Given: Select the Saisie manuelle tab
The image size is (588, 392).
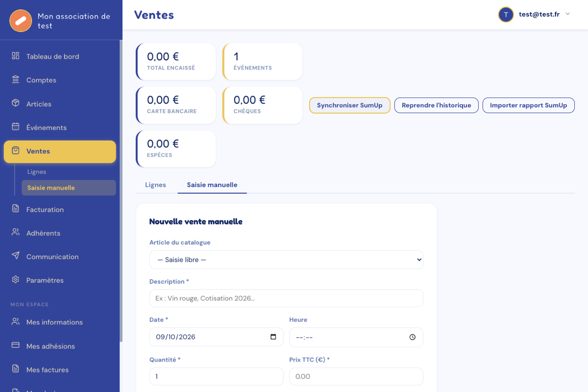Looking at the screenshot, I should (x=212, y=185).
